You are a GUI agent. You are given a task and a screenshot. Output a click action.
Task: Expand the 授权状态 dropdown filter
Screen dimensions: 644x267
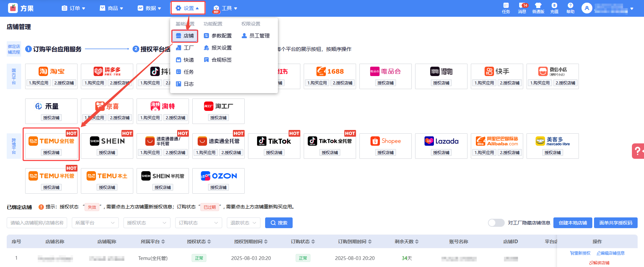click(147, 223)
